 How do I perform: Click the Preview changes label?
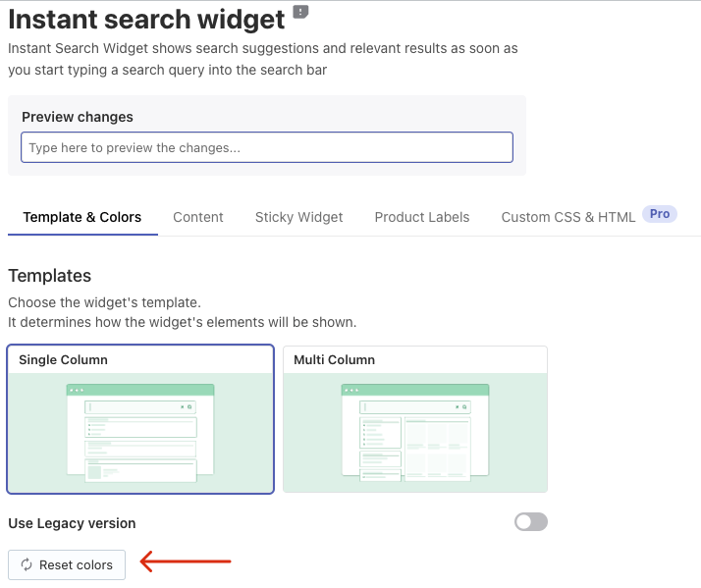click(x=78, y=117)
